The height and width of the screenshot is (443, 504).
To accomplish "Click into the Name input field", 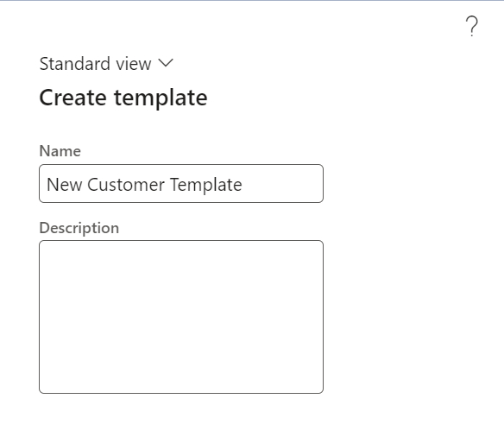I will pos(181,184).
